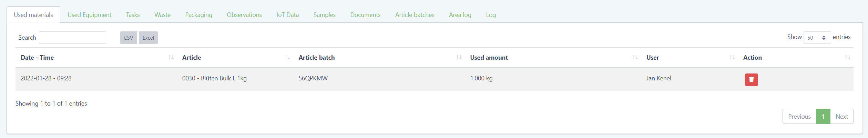Open the Tasks tab
This screenshot has width=868, height=138.
tap(133, 15)
